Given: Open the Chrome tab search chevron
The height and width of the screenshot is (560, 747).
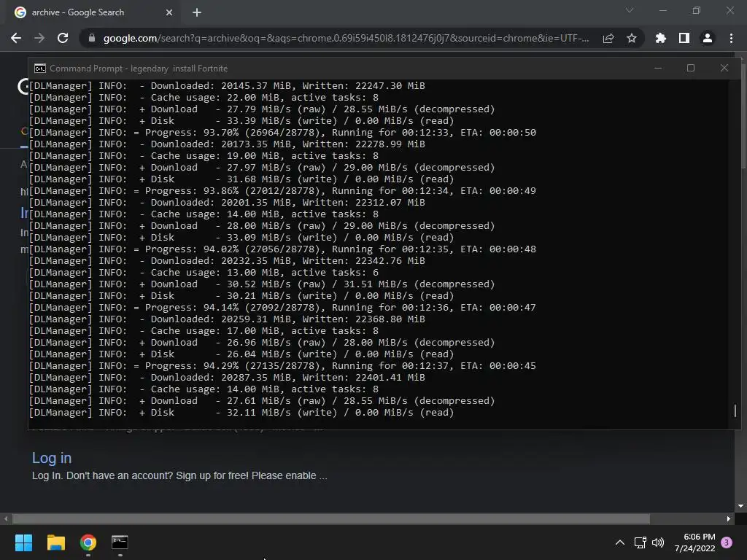Looking at the screenshot, I should point(630,10).
